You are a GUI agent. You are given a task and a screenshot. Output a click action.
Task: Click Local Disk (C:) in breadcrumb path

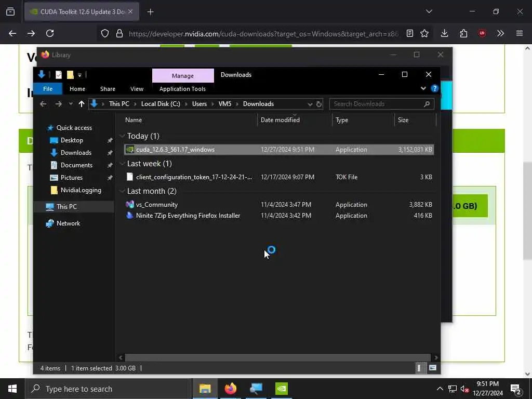coord(161,104)
